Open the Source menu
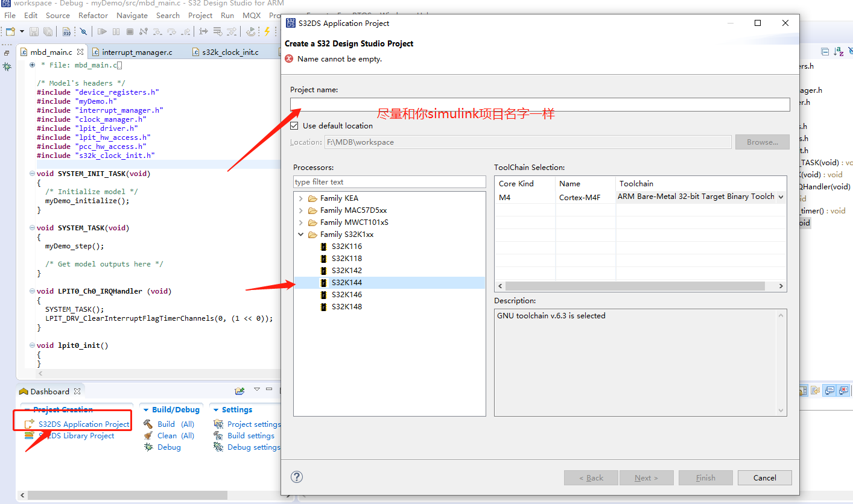 pyautogui.click(x=58, y=15)
